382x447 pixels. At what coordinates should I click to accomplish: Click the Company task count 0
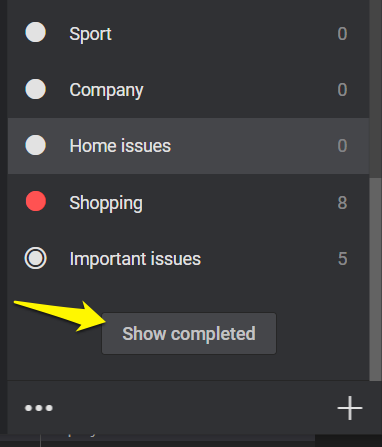pyautogui.click(x=342, y=89)
